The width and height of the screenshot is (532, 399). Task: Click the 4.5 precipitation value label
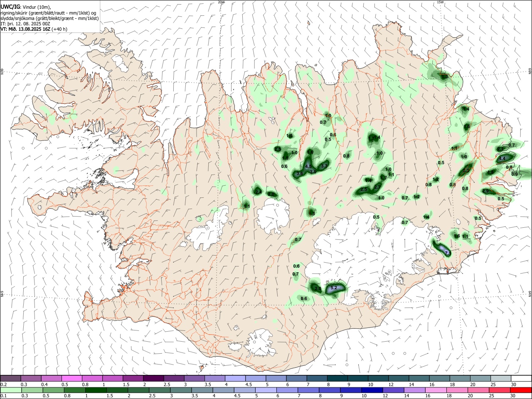point(308,166)
